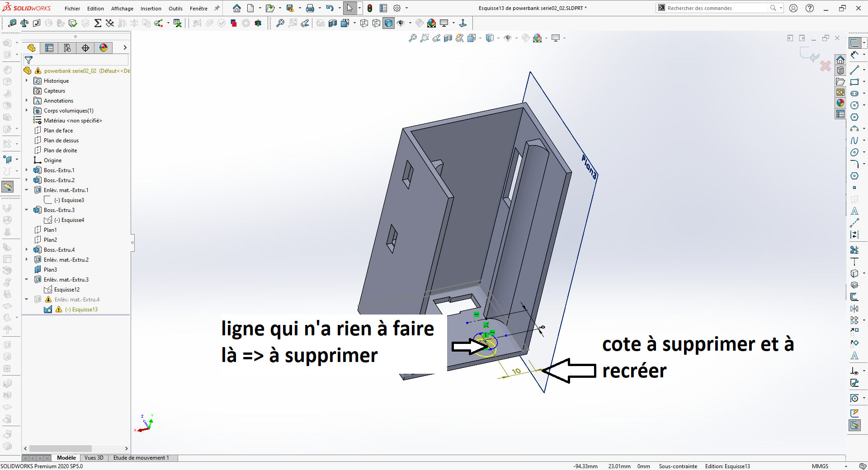Click the Undo arrow icon

click(x=330, y=8)
